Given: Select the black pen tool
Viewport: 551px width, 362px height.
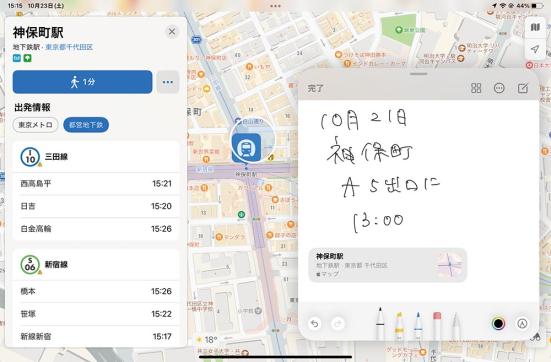Looking at the screenshot, I should pyautogui.click(x=380, y=323).
